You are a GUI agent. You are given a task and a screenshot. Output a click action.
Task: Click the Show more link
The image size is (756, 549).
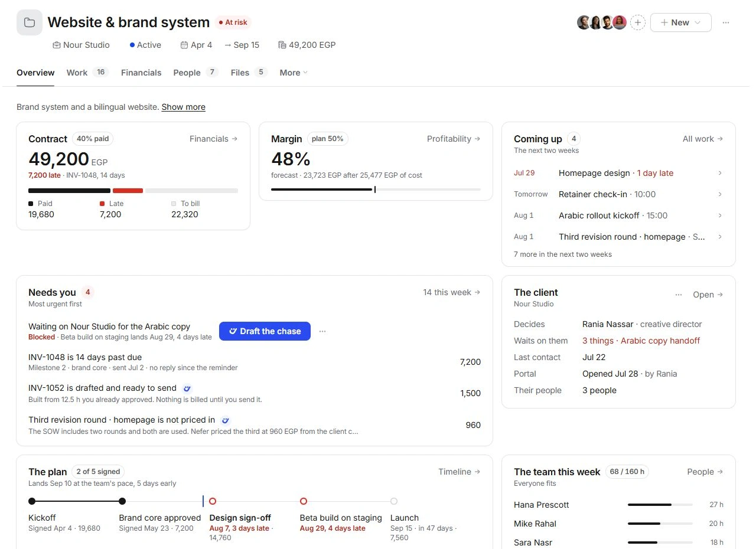[x=184, y=107]
